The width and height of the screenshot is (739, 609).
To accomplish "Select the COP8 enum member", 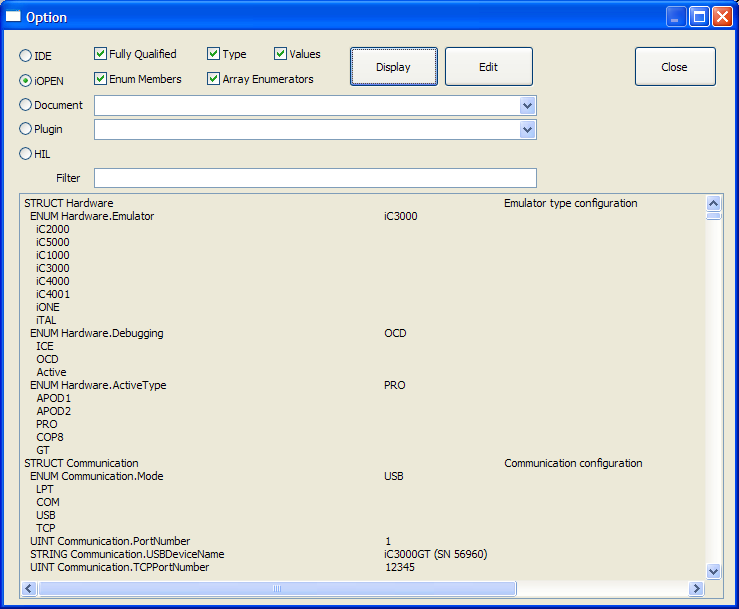I will point(49,437).
